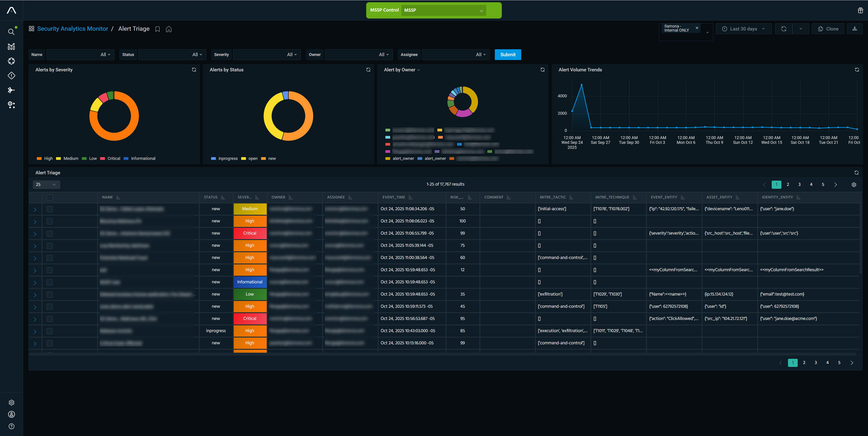Expand the first alert row details
Screen dimensions: 868x436
pos(35,209)
